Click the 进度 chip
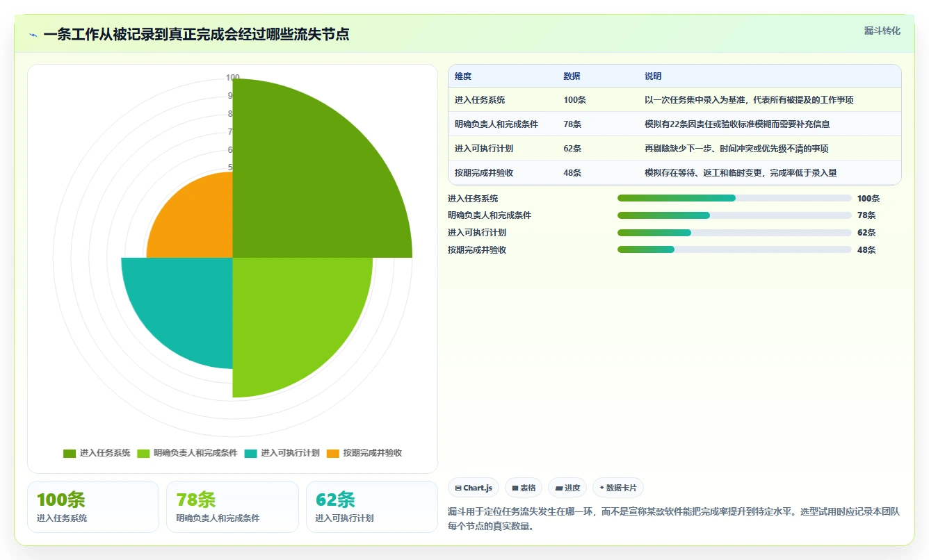Image resolution: width=929 pixels, height=560 pixels. [567, 488]
